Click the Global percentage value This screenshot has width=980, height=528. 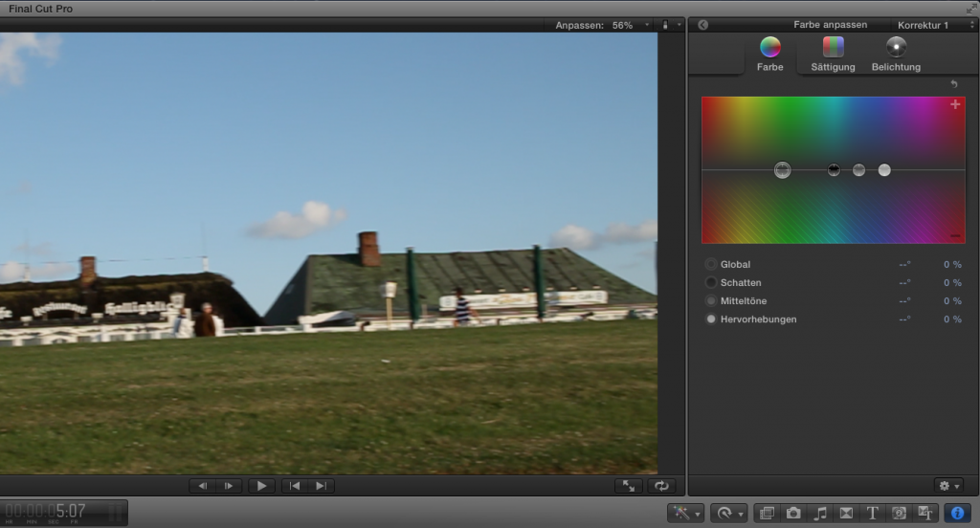coord(952,264)
